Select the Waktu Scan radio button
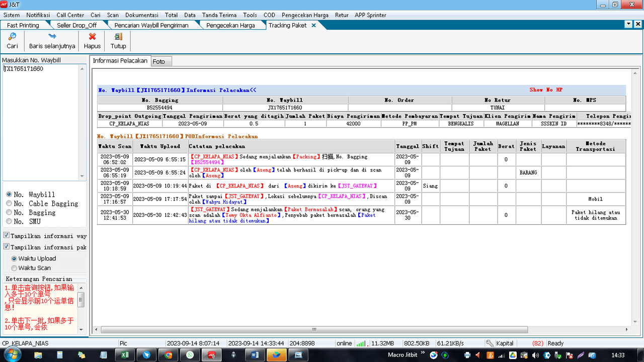Image resolution: width=644 pixels, height=362 pixels. 14,268
